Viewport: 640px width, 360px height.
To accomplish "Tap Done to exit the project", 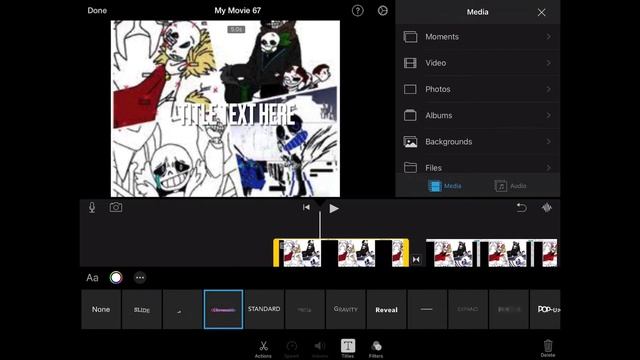I will coord(97,11).
